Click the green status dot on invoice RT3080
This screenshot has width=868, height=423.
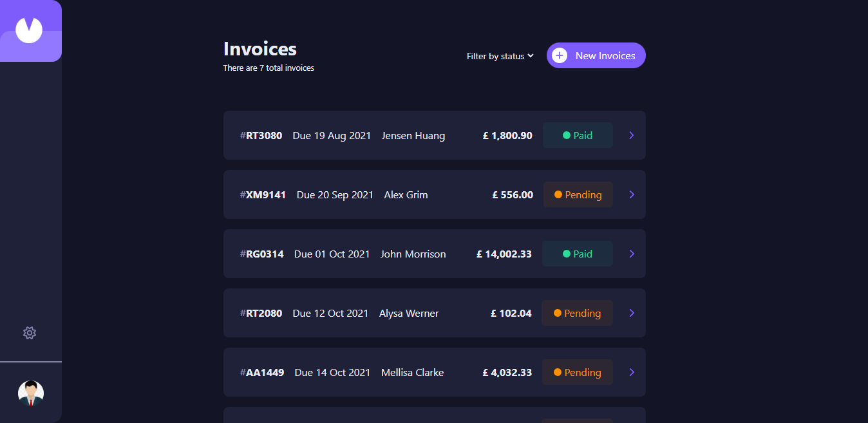[567, 135]
